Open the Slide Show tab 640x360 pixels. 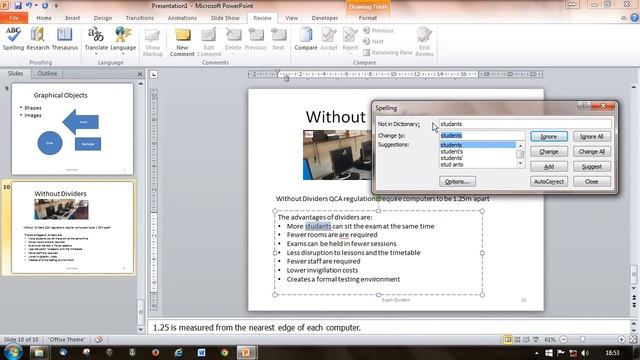click(x=225, y=18)
